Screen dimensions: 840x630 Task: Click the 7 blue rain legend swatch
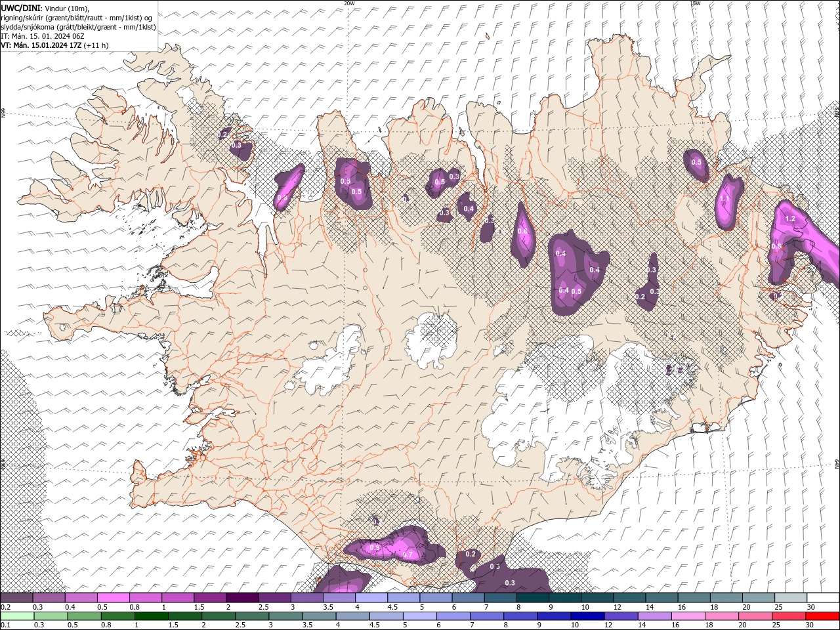coord(487,616)
